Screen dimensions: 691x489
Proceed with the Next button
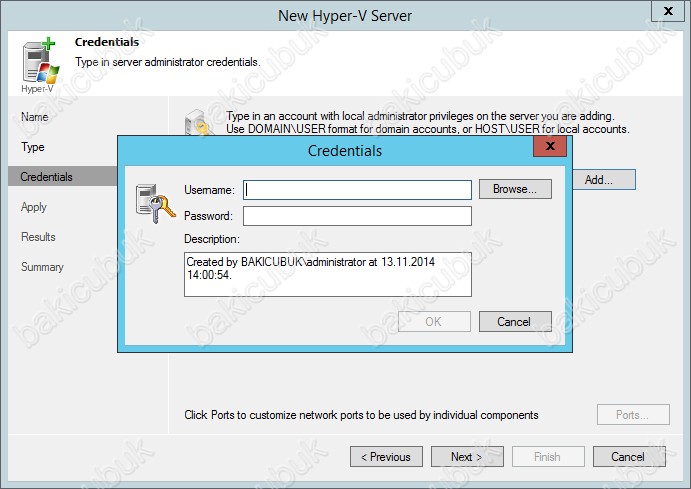[x=467, y=457]
